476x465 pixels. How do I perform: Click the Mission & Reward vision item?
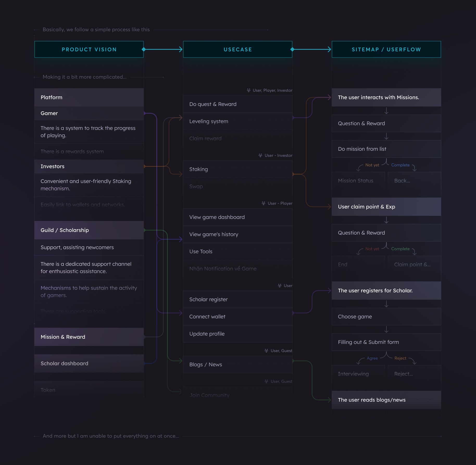pos(89,337)
